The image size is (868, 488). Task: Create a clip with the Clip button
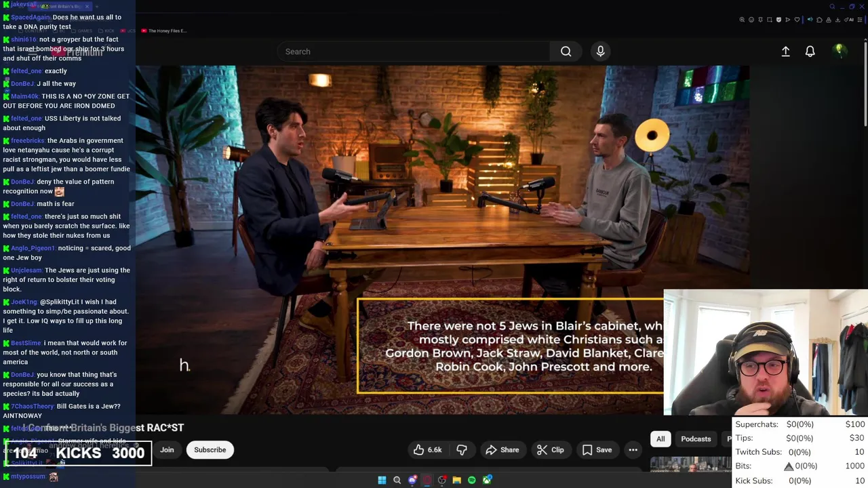click(550, 450)
